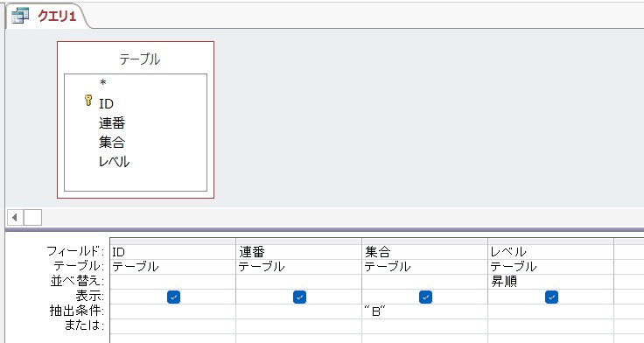Select 集合 in the table field list
This screenshot has width=644, height=343.
click(112, 142)
